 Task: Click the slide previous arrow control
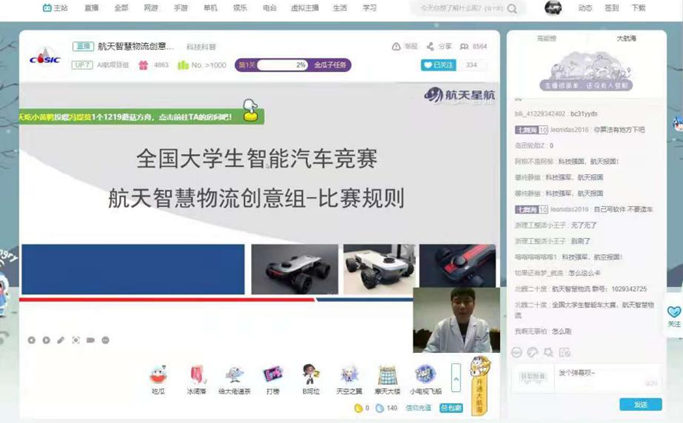31,340
